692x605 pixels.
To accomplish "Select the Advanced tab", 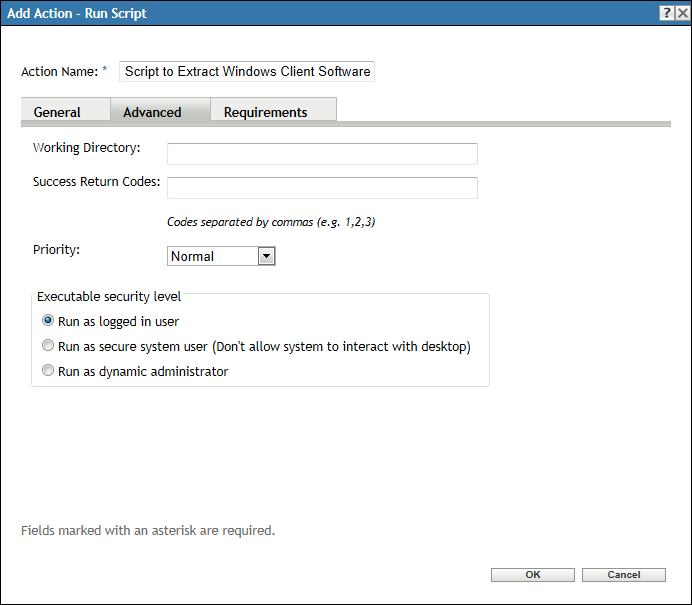I will pos(160,109).
